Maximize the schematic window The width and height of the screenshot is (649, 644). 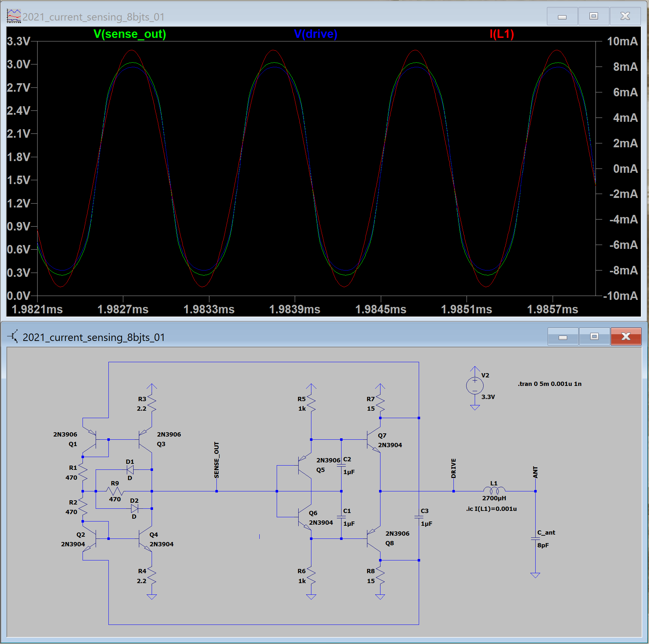(594, 336)
